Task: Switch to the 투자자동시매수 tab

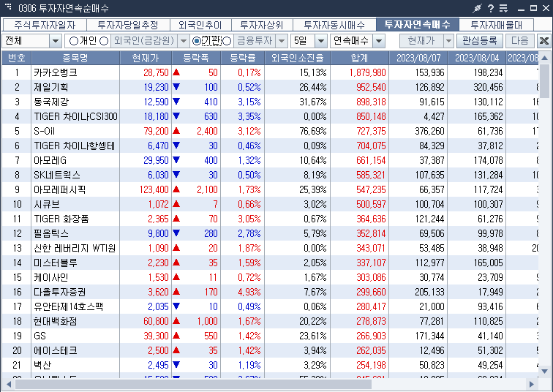Action: coord(334,25)
